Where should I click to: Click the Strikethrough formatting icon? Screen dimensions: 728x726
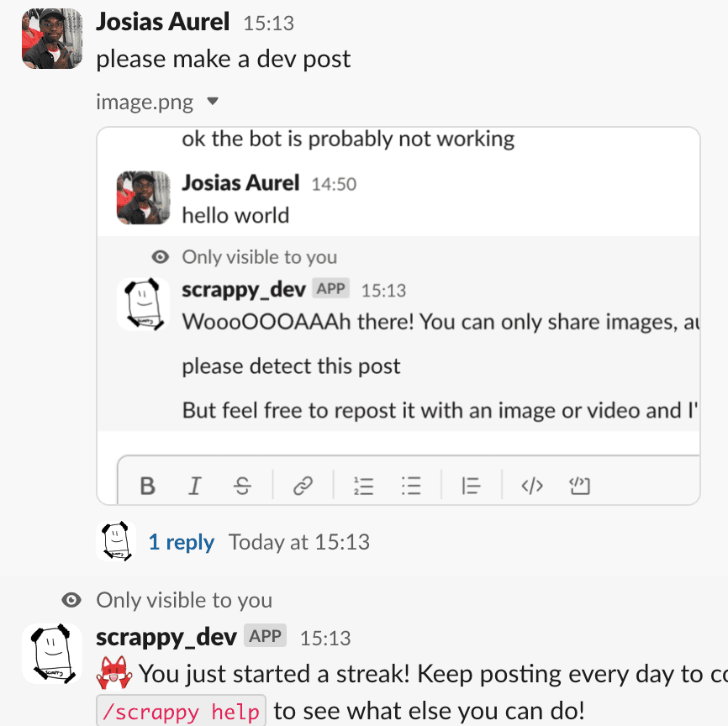point(242,486)
